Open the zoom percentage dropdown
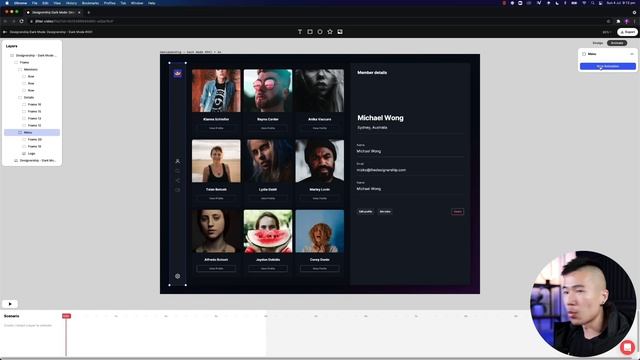The height and width of the screenshot is (360, 640). [x=607, y=32]
